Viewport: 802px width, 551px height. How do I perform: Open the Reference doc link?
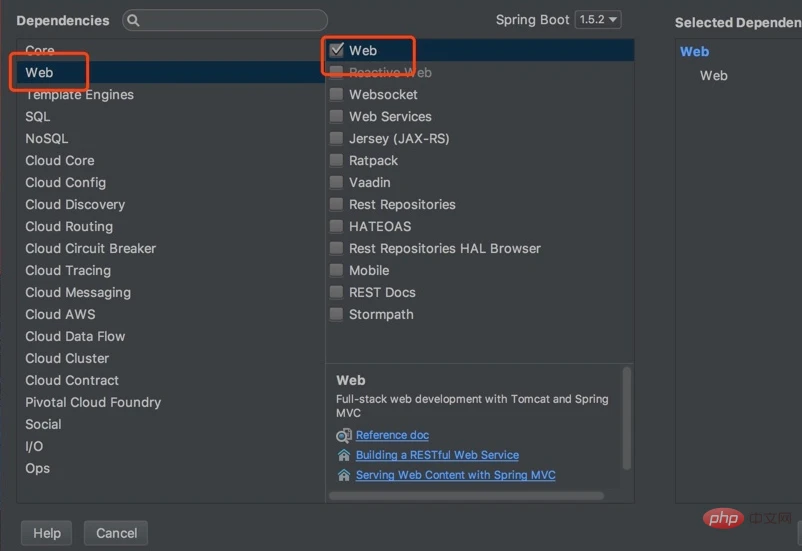(x=392, y=435)
